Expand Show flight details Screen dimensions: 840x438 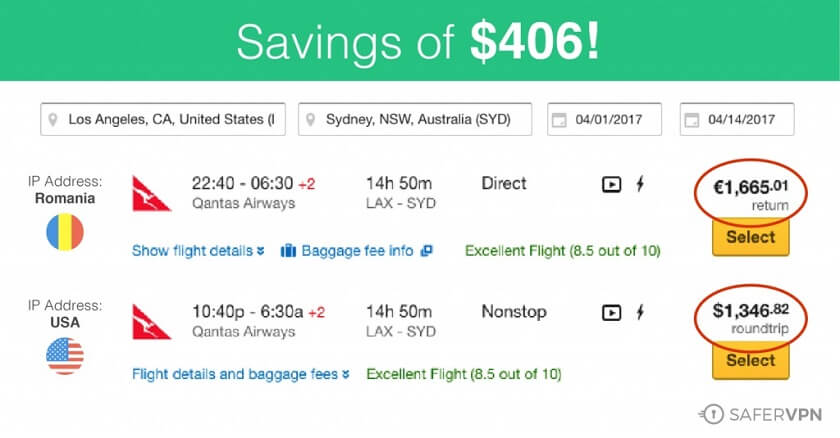click(198, 251)
